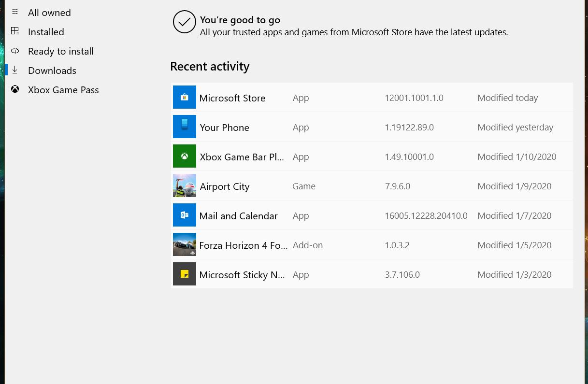Click version 3.7.106.0 text
The height and width of the screenshot is (384, 588).
[402, 275]
